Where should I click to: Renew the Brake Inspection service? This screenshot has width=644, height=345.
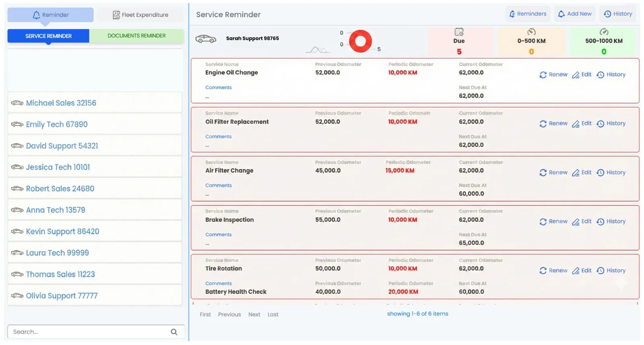tap(553, 222)
